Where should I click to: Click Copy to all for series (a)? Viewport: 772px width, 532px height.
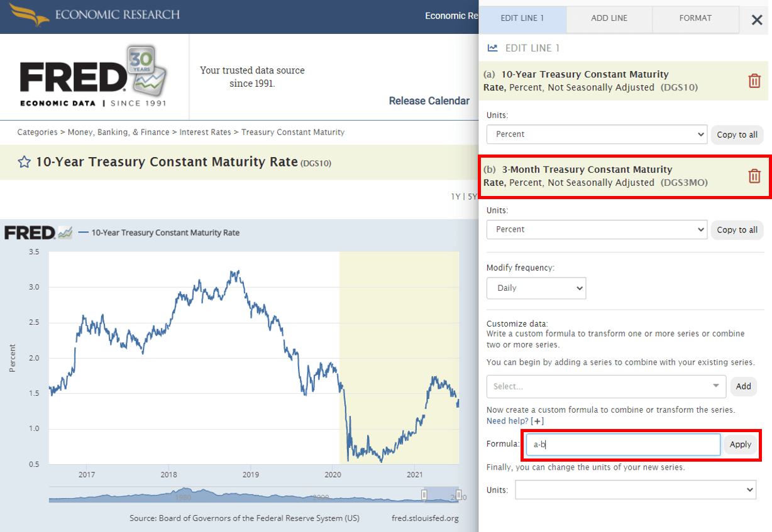coord(737,134)
